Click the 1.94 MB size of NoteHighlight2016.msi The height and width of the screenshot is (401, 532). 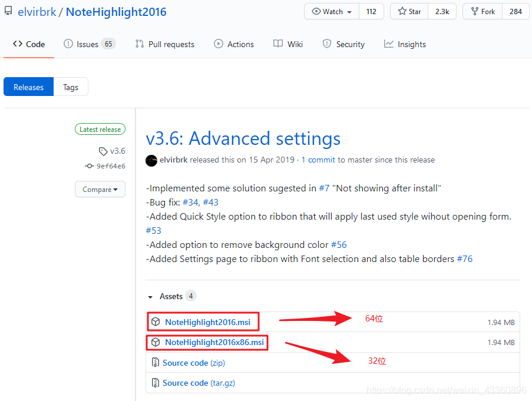[x=501, y=322]
